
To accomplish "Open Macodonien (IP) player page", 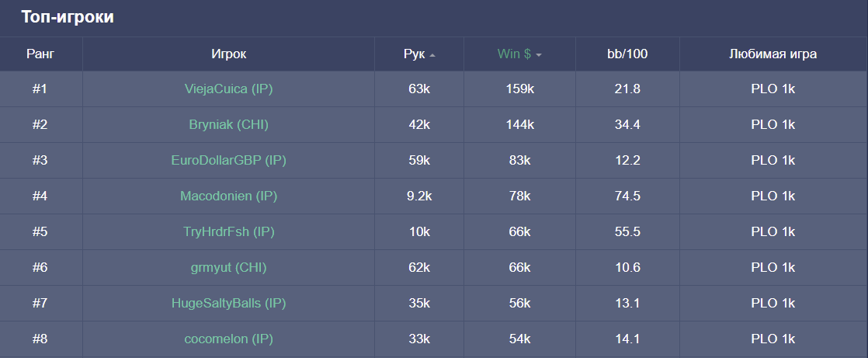I will pyautogui.click(x=228, y=196).
